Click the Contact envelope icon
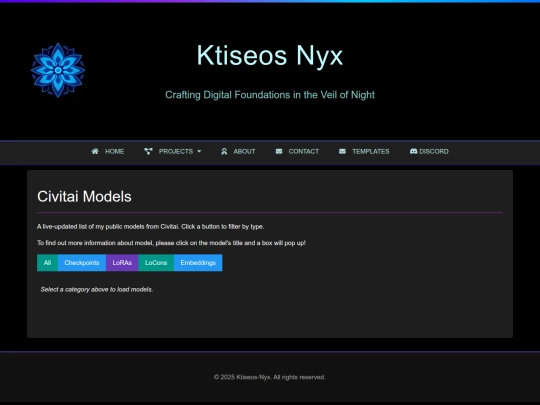Screen dimensions: 540x405 click(x=279, y=151)
